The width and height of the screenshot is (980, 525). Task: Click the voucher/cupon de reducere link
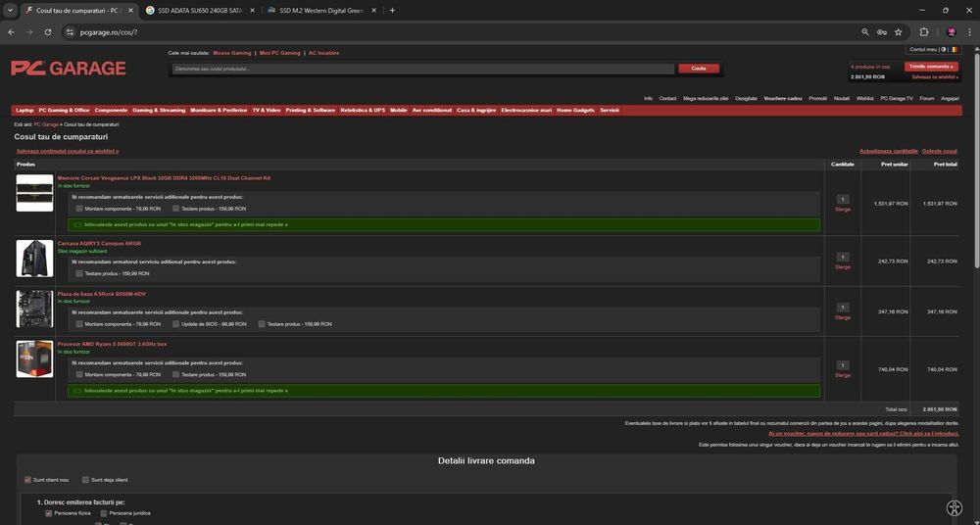863,433
